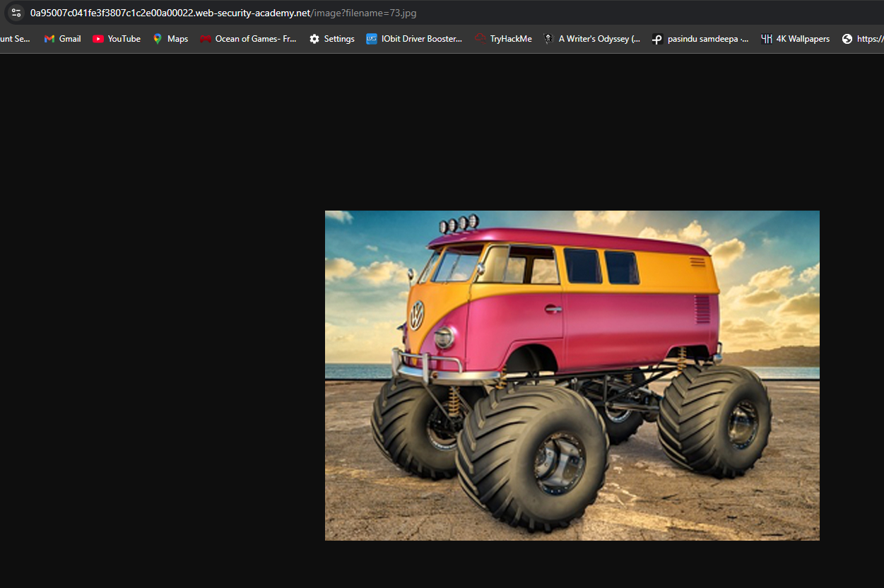Screen dimensions: 884x588
Task: Open the A Writer's Odyssey bookmark
Action: point(592,39)
